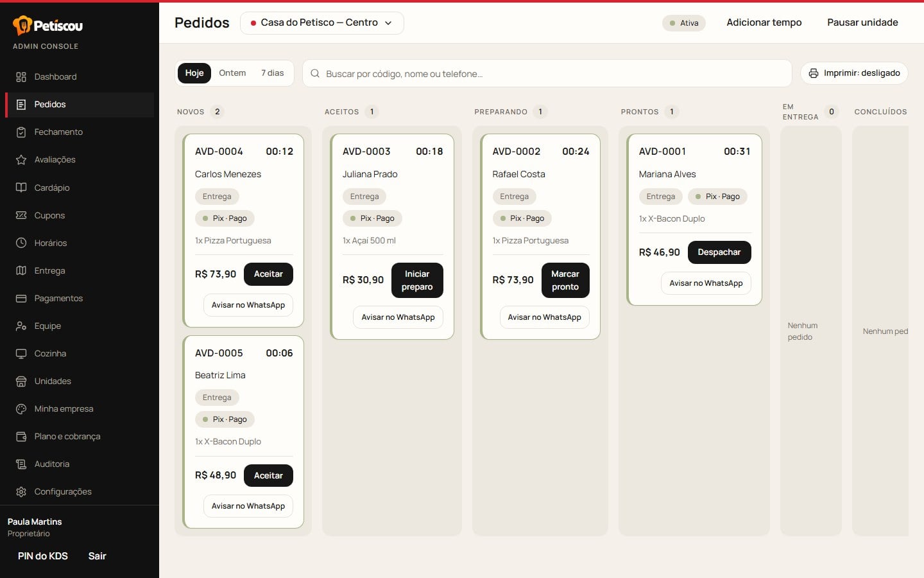This screenshot has height=578, width=924.
Task: Click the Entrega tag on AVD-0003
Action: click(364, 197)
